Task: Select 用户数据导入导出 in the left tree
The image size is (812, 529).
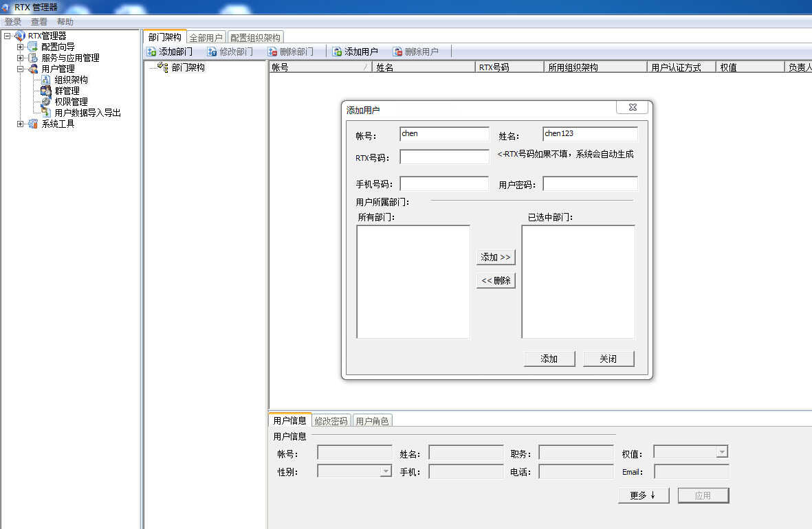Action: coord(87,112)
